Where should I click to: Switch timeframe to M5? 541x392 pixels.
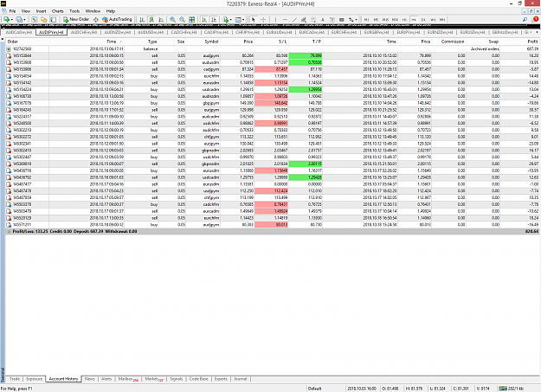376,20
